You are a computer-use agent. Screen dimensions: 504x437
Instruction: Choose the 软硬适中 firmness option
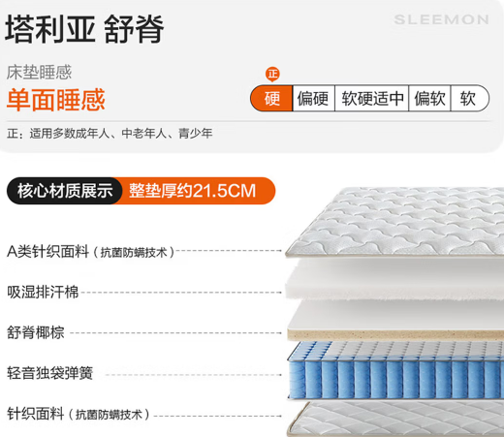point(372,98)
